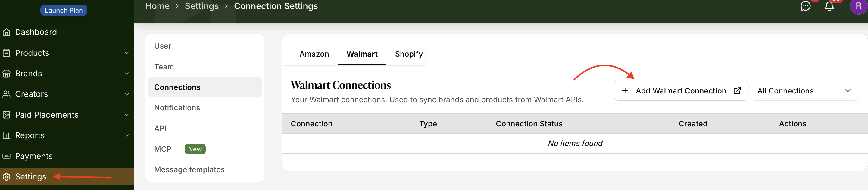868x190 pixels.
Task: Click the Launch Plan button
Action: pos(64,11)
